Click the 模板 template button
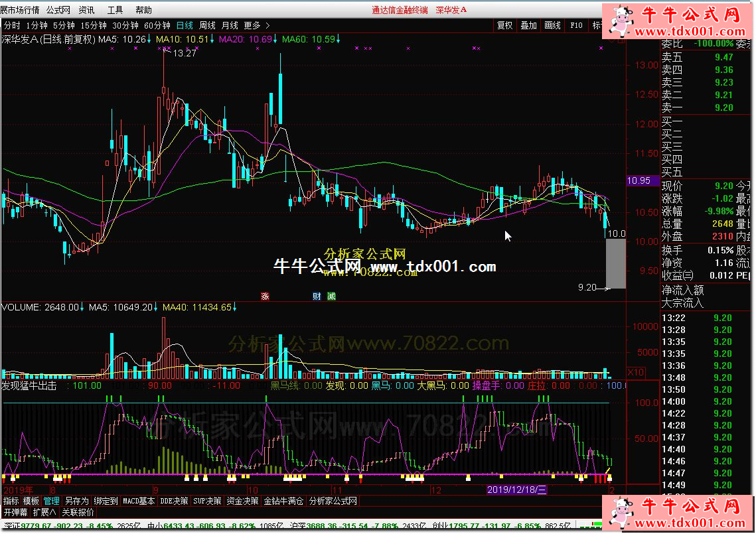The height and width of the screenshot is (534, 756). [31, 501]
